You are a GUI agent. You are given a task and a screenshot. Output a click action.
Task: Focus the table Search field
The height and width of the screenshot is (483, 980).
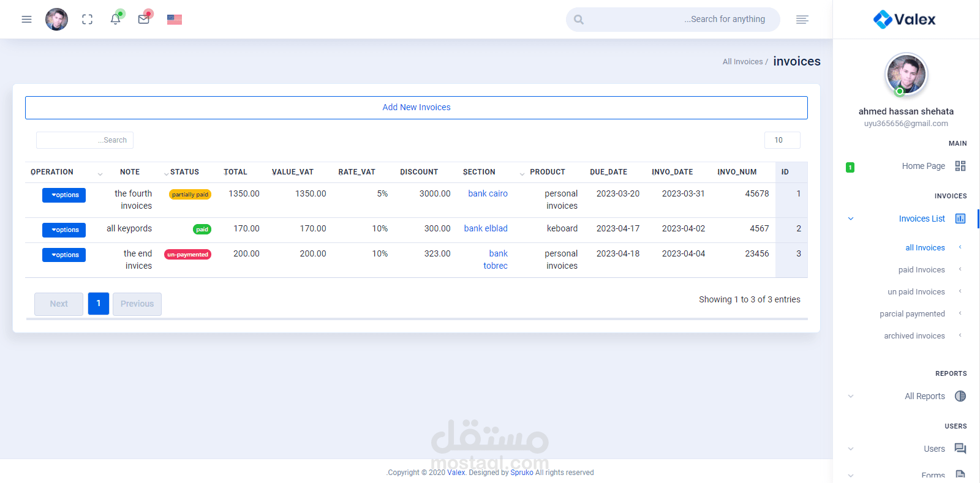click(85, 140)
